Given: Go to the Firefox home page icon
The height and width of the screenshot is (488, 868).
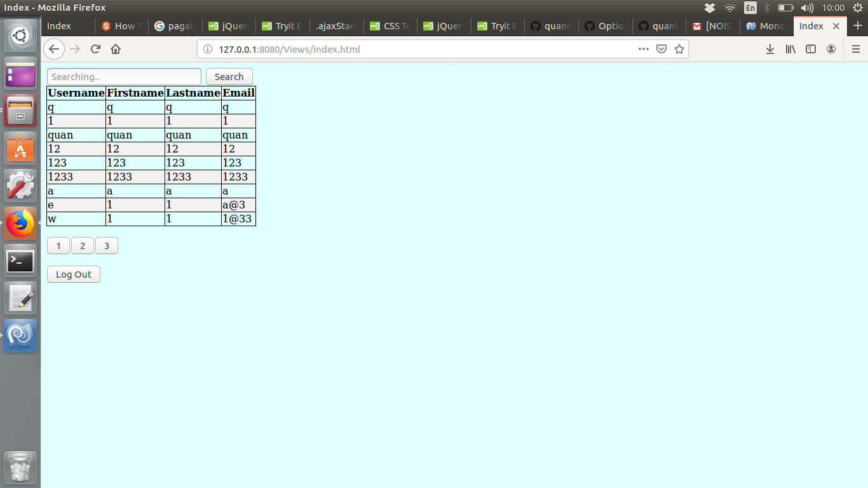Looking at the screenshot, I should pos(116,48).
